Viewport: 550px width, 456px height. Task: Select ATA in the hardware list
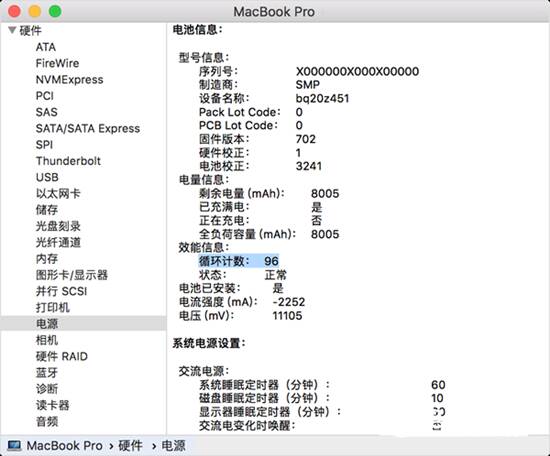click(x=46, y=47)
